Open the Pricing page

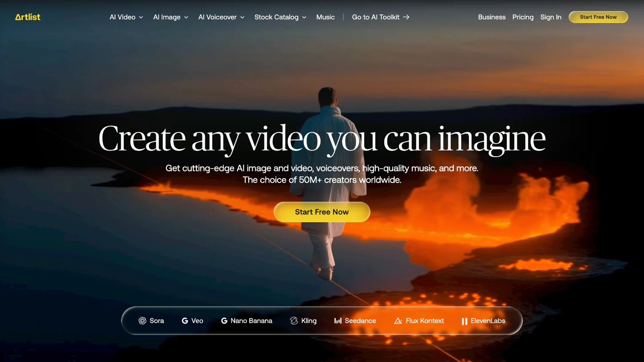click(522, 17)
